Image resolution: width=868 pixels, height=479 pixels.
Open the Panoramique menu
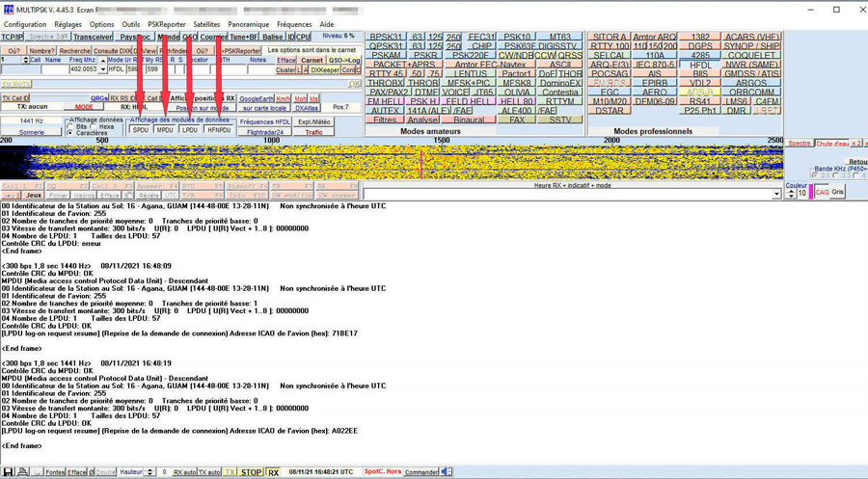[249, 24]
